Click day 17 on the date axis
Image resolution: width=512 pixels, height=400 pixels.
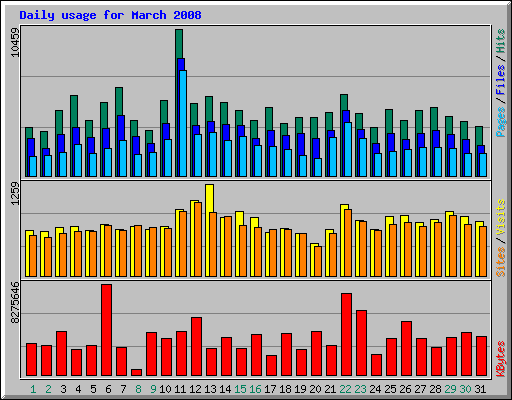tap(270, 389)
